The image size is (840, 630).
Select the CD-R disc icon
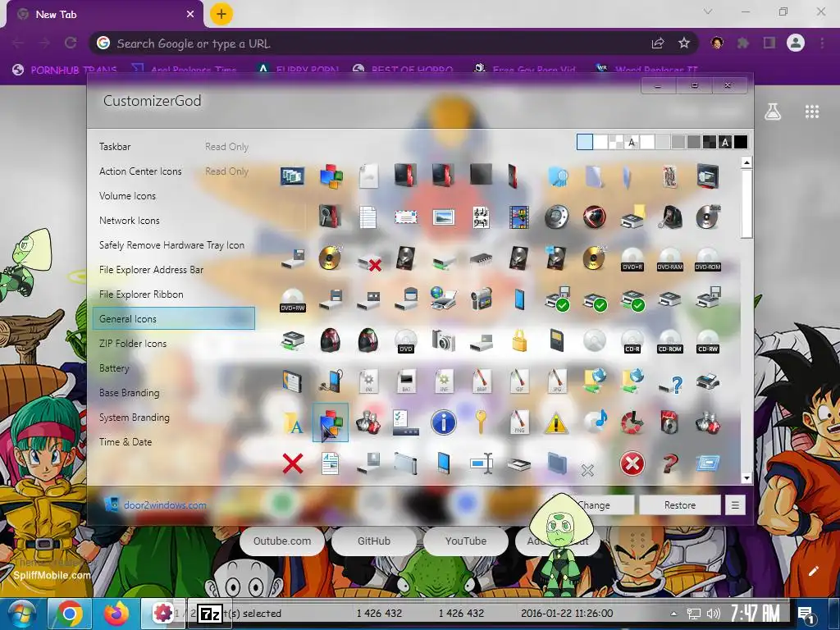click(632, 340)
